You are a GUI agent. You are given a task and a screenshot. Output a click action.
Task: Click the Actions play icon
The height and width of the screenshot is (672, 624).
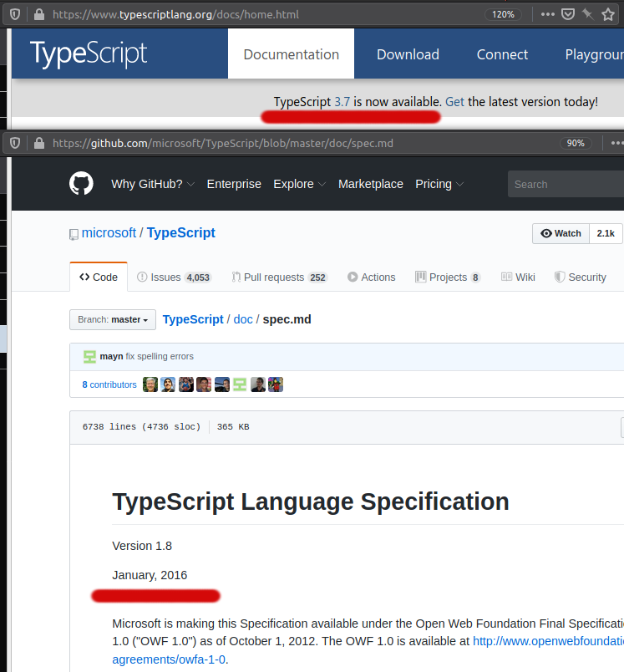point(354,277)
